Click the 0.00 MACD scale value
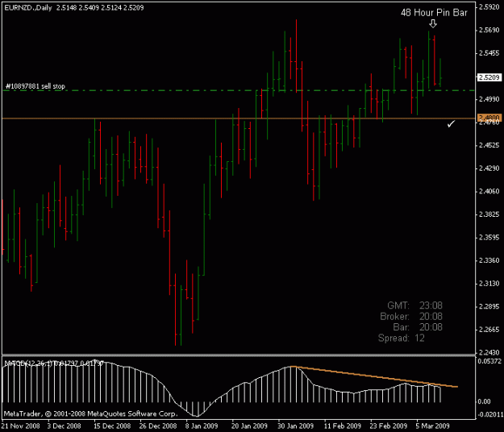Screen dimensions: 504x432 tap(484, 401)
